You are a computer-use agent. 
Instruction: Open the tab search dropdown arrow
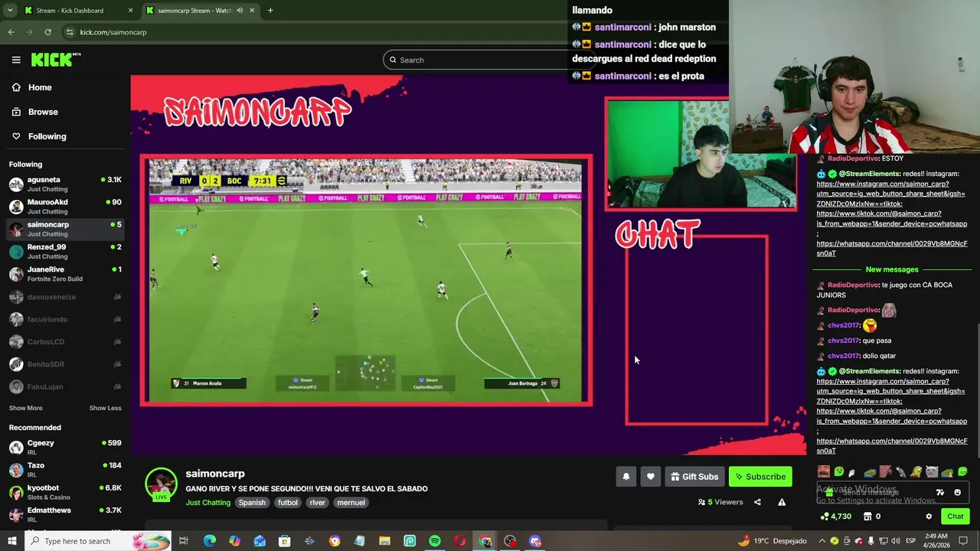10,11
